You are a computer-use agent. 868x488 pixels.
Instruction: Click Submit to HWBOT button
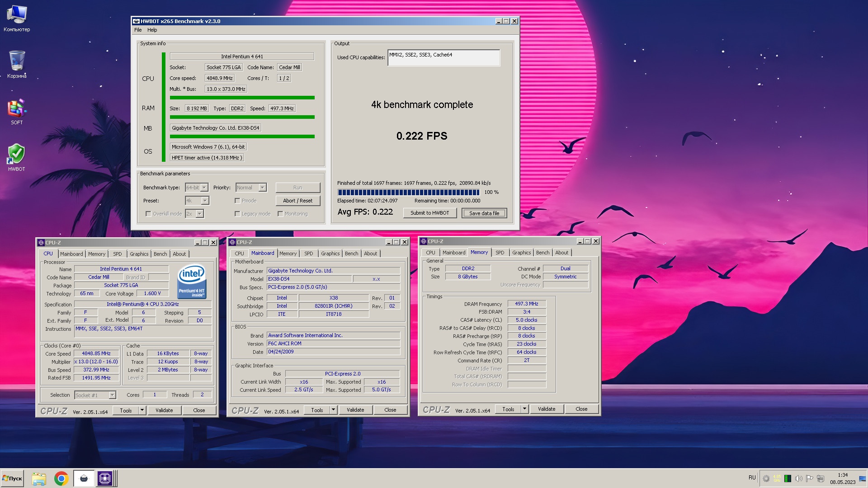(429, 213)
